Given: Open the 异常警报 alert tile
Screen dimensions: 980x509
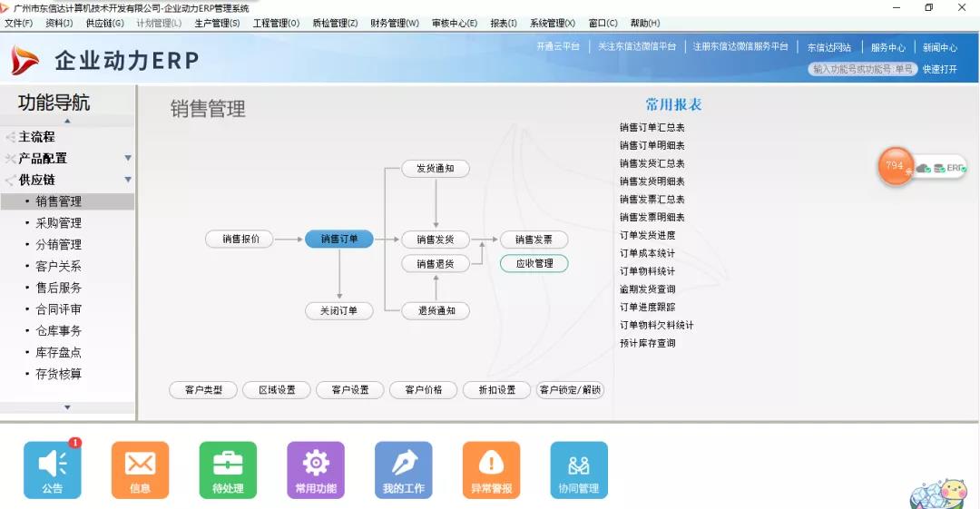Looking at the screenshot, I should [x=491, y=470].
